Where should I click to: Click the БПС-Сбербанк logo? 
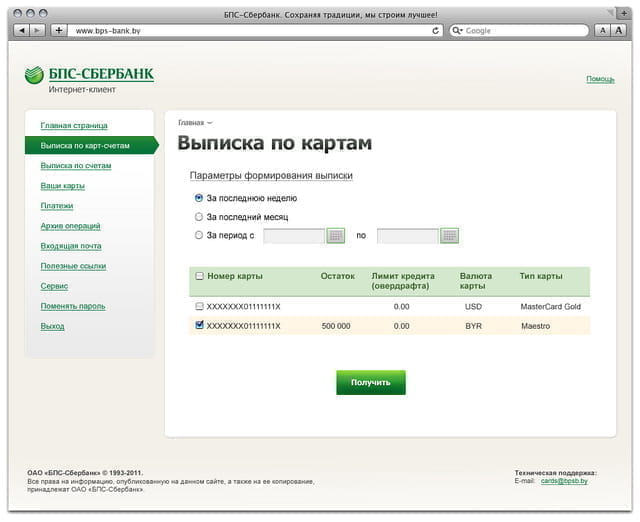coord(89,75)
